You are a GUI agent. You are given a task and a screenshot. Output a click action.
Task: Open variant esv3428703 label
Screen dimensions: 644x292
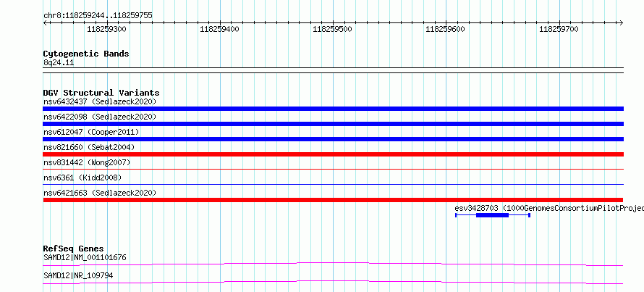coord(549,208)
